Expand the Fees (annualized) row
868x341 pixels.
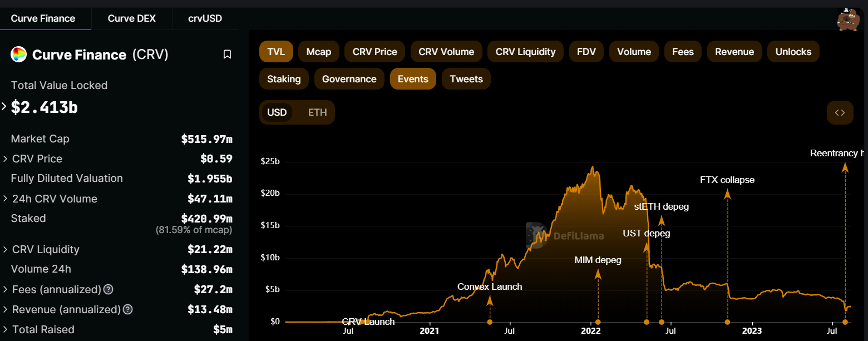point(5,289)
